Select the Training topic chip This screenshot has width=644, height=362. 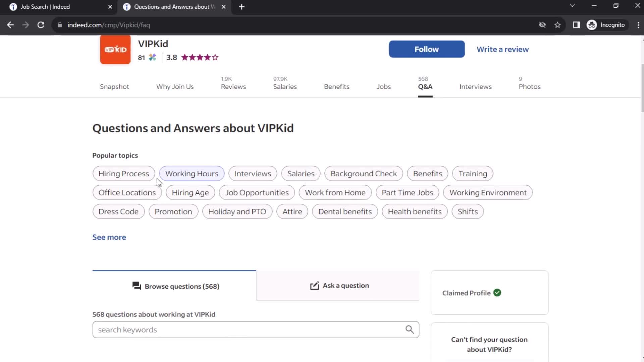(473, 173)
